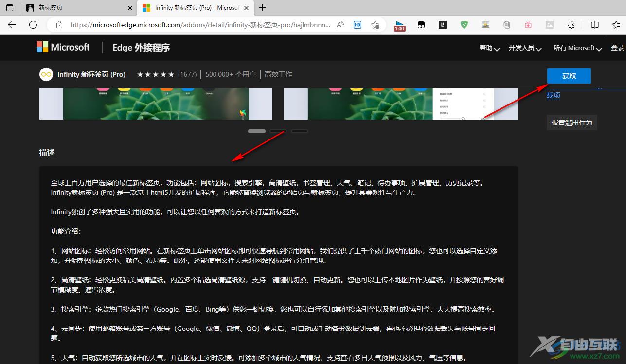Viewport: 626px width, 364px height.
Task: Click the 功能介绍： line
Action: (x=66, y=231)
